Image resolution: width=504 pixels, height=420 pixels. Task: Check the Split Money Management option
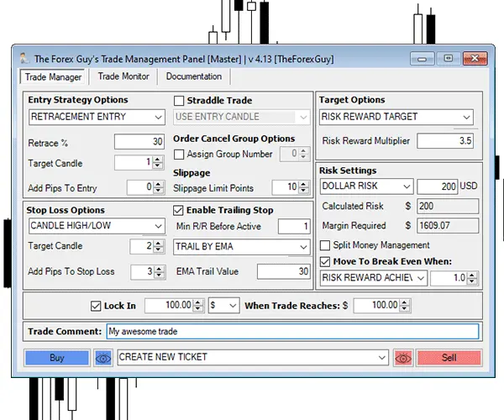326,245
